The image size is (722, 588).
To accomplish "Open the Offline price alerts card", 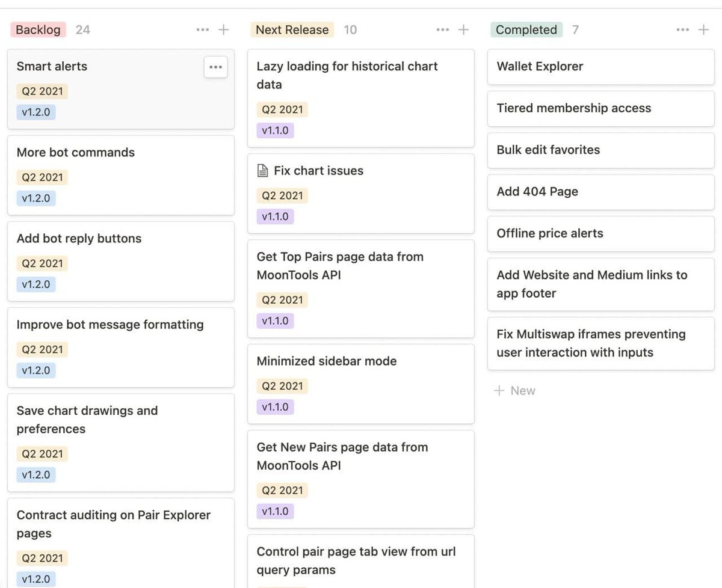I will pyautogui.click(x=600, y=233).
